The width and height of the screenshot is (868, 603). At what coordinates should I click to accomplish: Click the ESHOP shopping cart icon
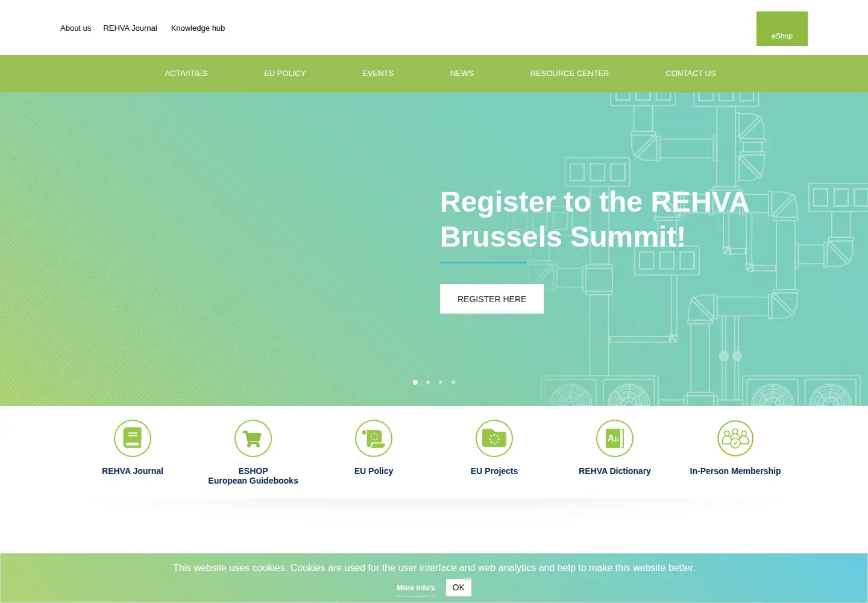point(253,438)
